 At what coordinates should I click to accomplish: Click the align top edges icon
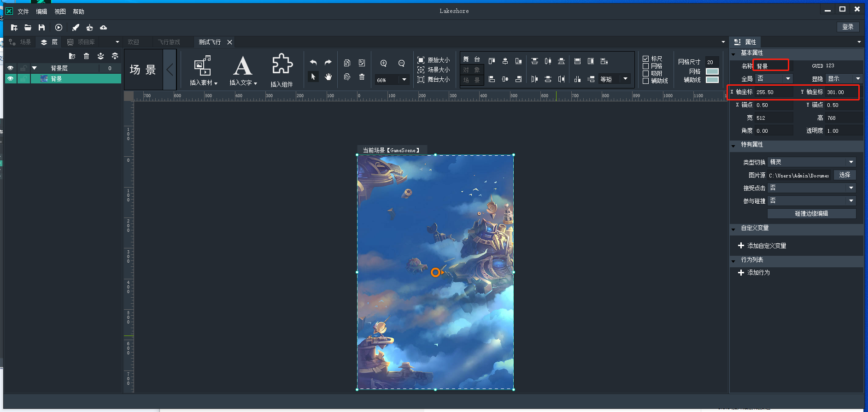(492, 61)
